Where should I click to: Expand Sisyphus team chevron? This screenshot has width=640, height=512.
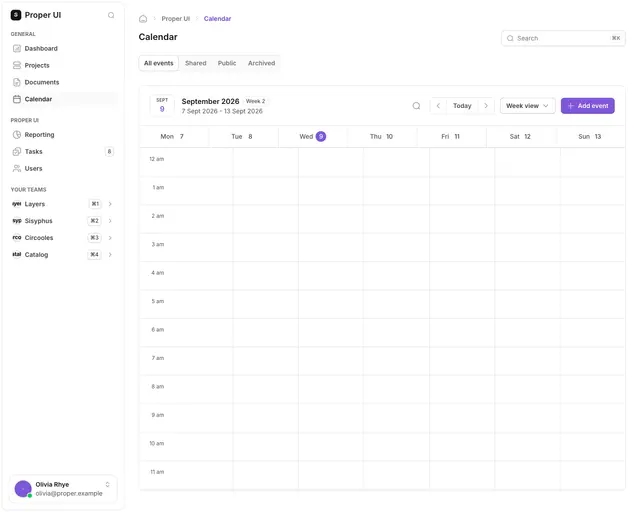(x=110, y=221)
